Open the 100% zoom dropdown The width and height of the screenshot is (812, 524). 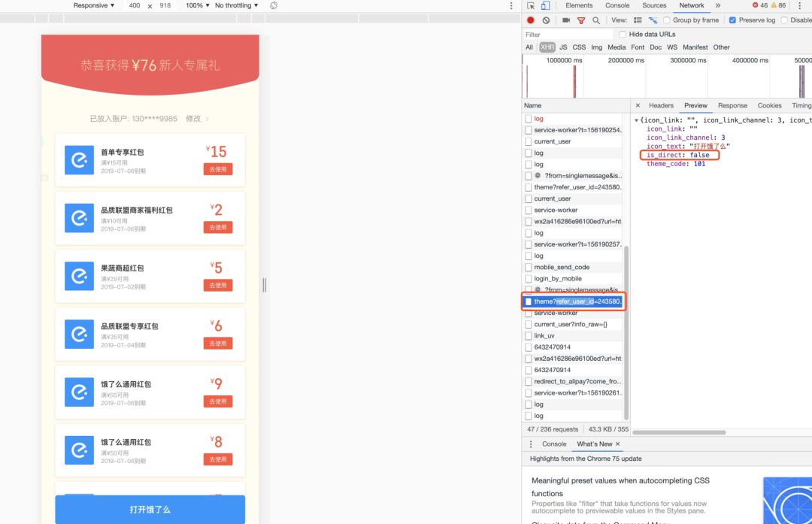(197, 5)
